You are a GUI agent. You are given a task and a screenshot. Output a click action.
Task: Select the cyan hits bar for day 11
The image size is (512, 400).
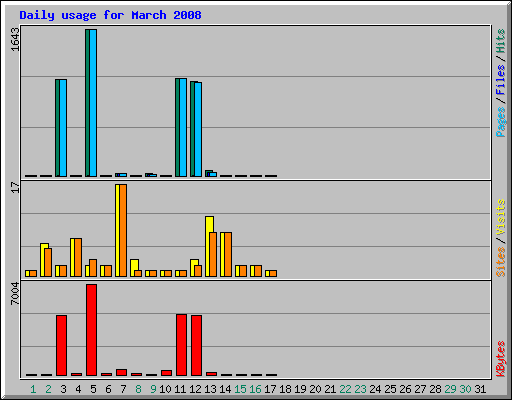183,127
